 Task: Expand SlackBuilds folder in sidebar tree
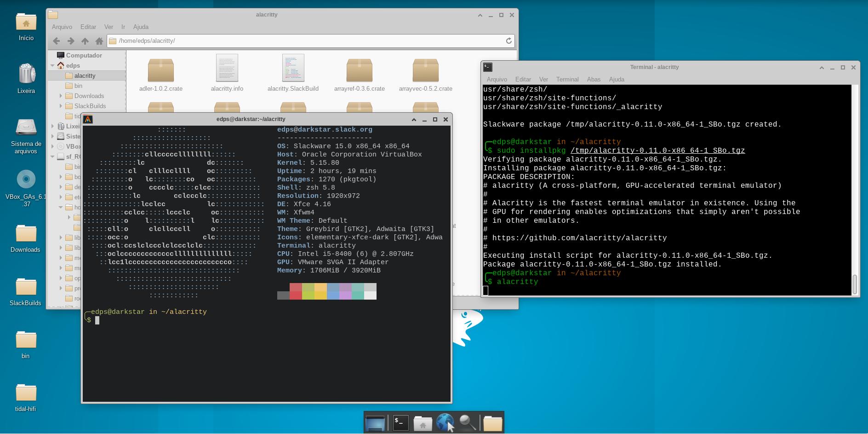pyautogui.click(x=61, y=106)
